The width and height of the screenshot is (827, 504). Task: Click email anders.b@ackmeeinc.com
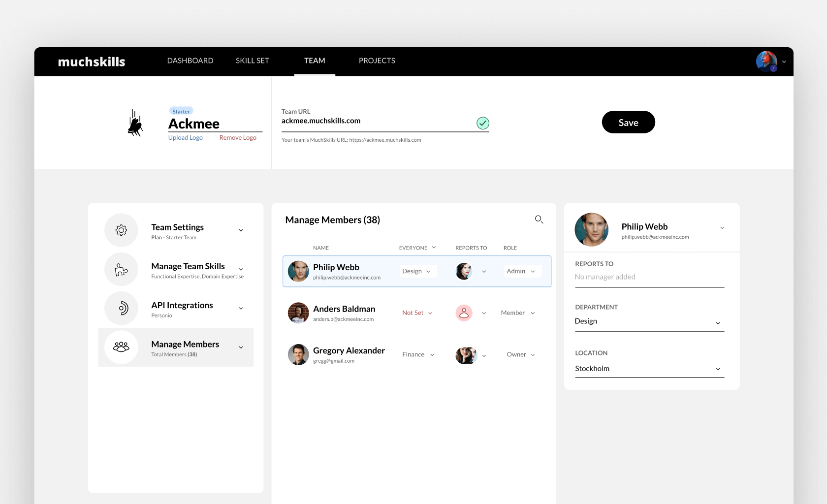click(344, 319)
